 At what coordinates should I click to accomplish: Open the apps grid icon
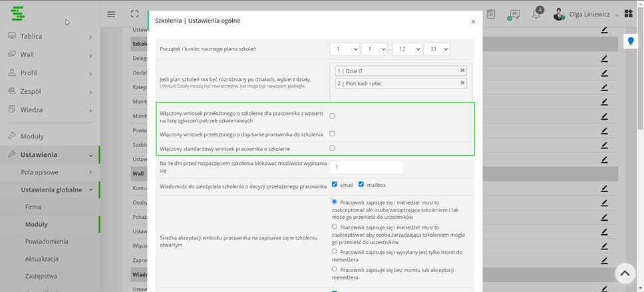point(629,14)
